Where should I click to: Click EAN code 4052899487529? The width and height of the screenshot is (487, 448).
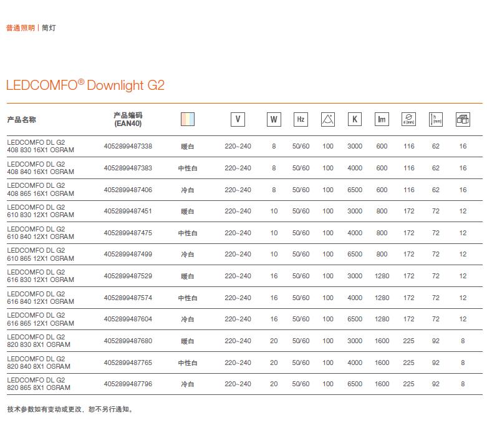tap(128, 276)
